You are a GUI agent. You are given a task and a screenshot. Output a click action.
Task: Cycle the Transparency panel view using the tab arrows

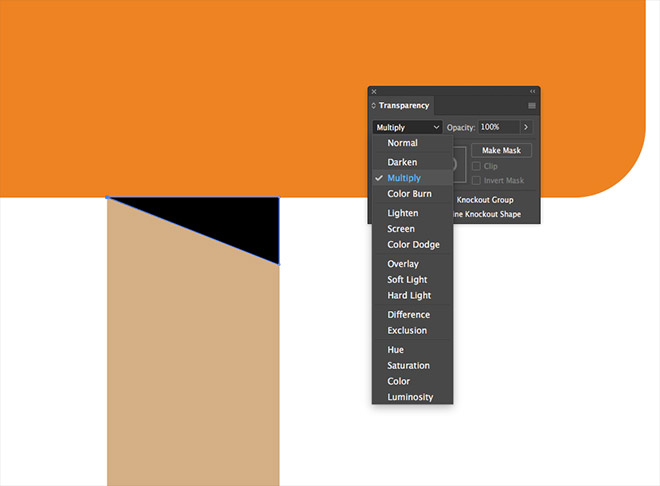point(373,106)
